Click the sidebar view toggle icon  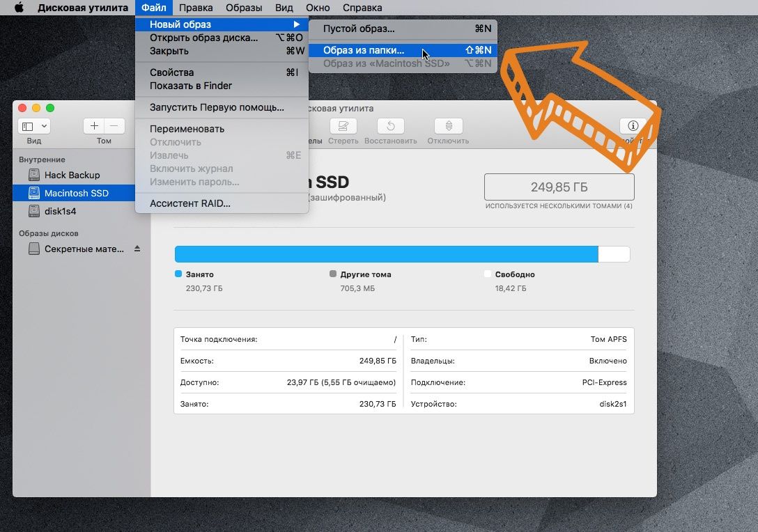click(28, 126)
